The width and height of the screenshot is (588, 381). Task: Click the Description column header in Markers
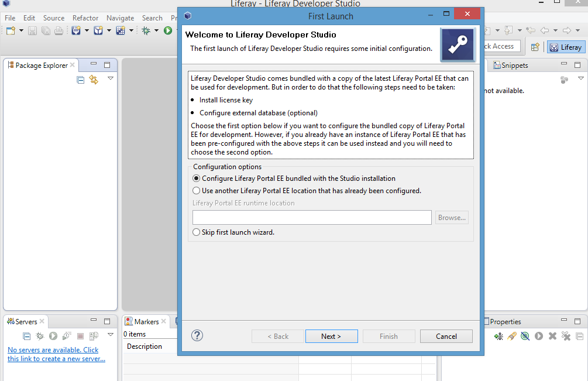(145, 346)
